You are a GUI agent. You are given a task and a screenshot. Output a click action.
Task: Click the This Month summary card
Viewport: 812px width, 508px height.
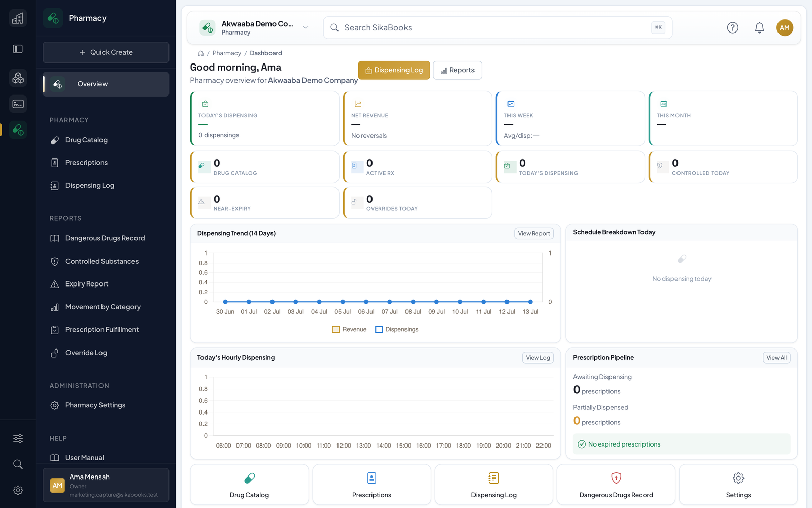click(x=723, y=118)
